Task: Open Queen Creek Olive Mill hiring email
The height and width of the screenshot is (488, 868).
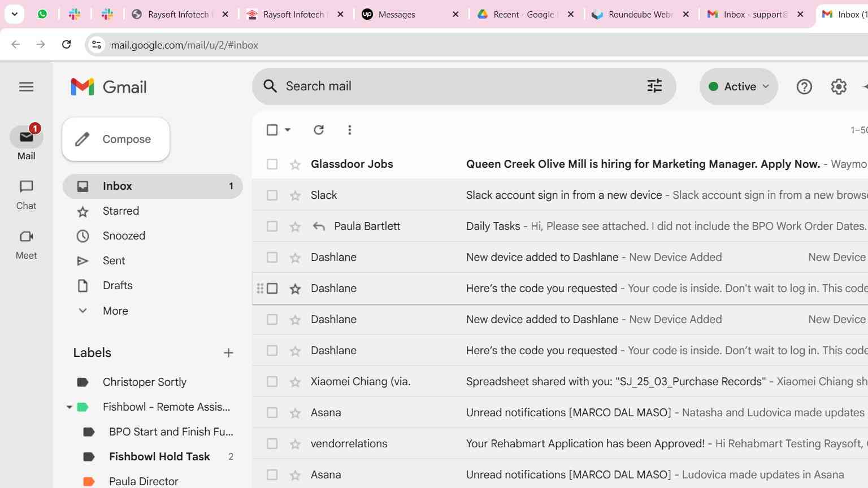Action: point(643,164)
